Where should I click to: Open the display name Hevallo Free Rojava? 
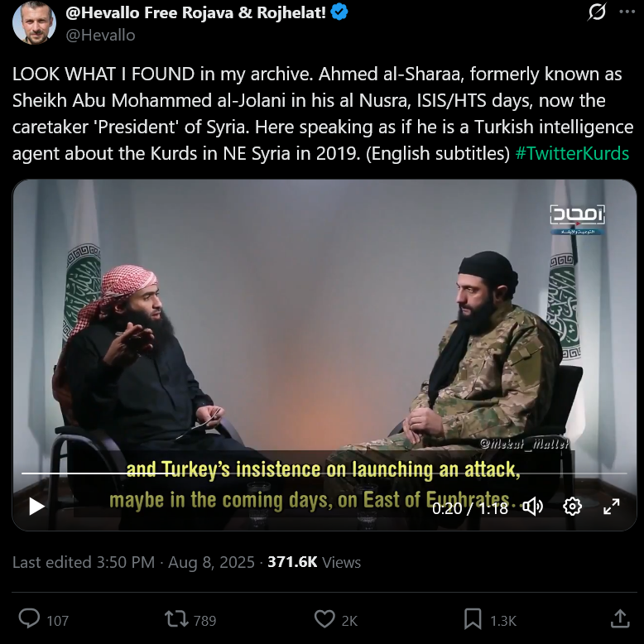pos(196,12)
